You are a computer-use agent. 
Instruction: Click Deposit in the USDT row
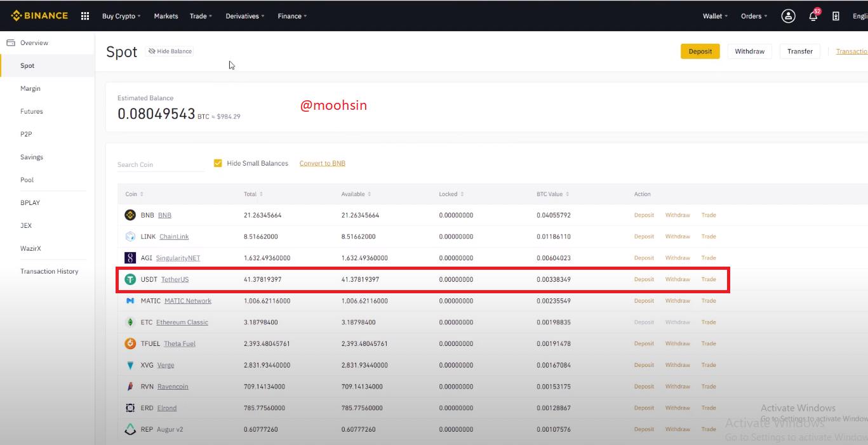(644, 279)
